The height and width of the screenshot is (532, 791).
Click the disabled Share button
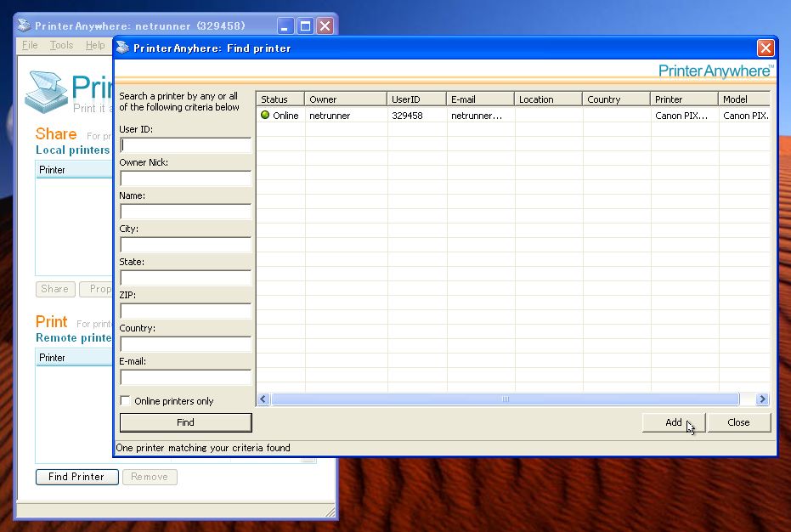(55, 289)
